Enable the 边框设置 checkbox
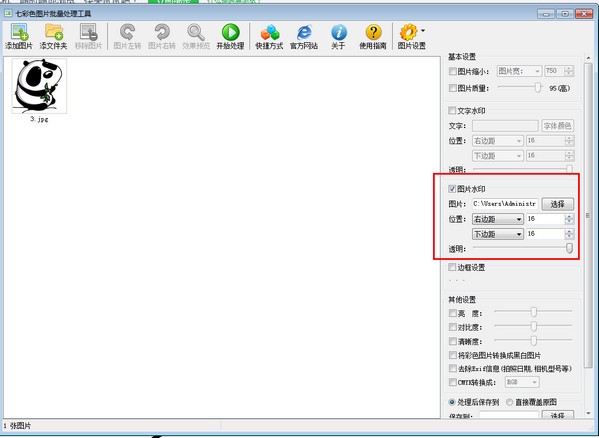 [x=452, y=267]
